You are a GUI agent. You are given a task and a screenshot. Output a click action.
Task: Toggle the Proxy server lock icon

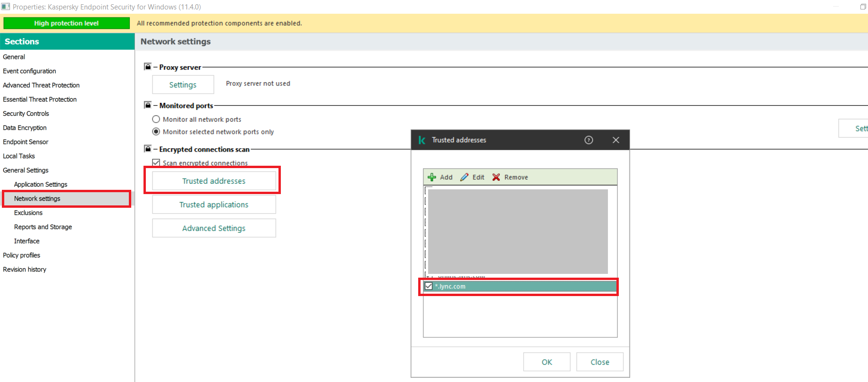148,67
